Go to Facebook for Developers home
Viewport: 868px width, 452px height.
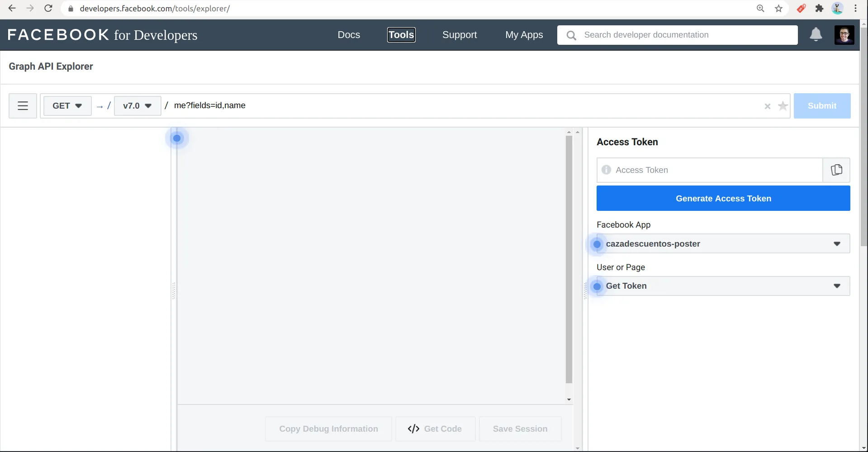(102, 35)
